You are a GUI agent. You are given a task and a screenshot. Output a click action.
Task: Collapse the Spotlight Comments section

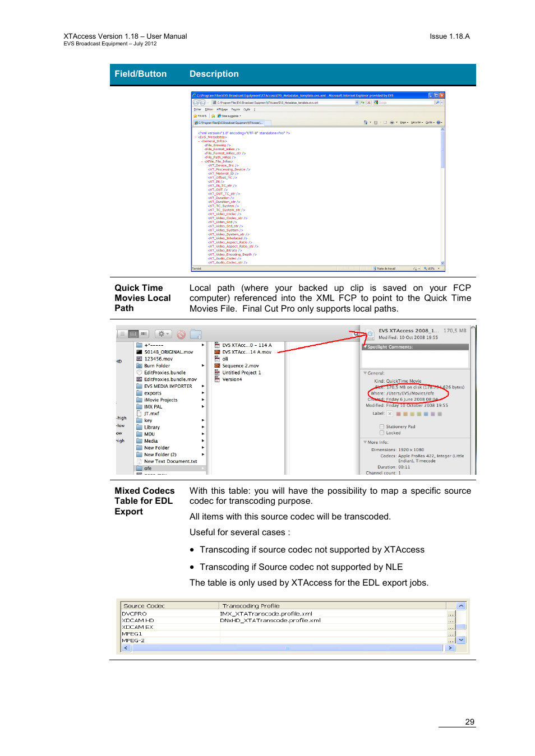(366, 347)
